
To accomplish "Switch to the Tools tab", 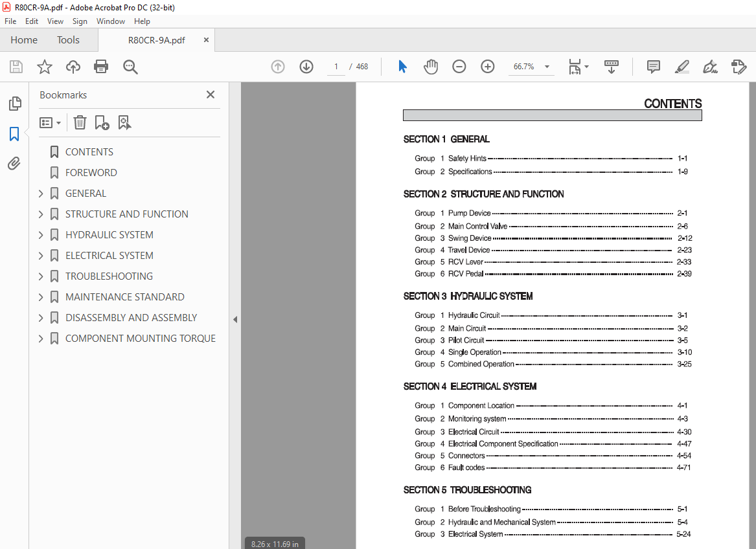I will click(x=68, y=40).
